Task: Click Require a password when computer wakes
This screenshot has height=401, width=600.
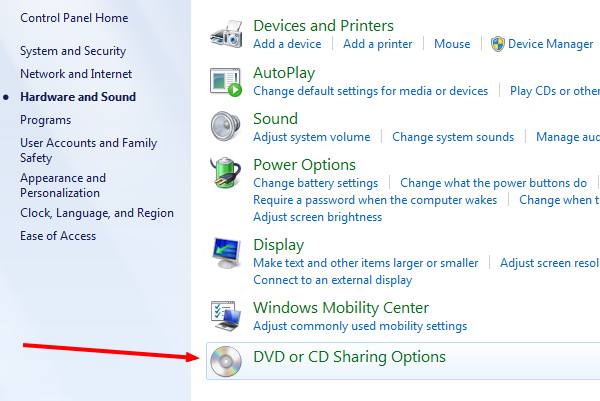Action: click(375, 200)
